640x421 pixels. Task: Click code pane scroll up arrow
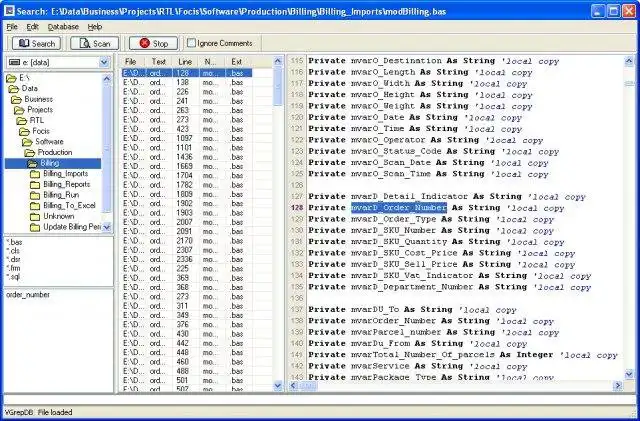point(629,61)
